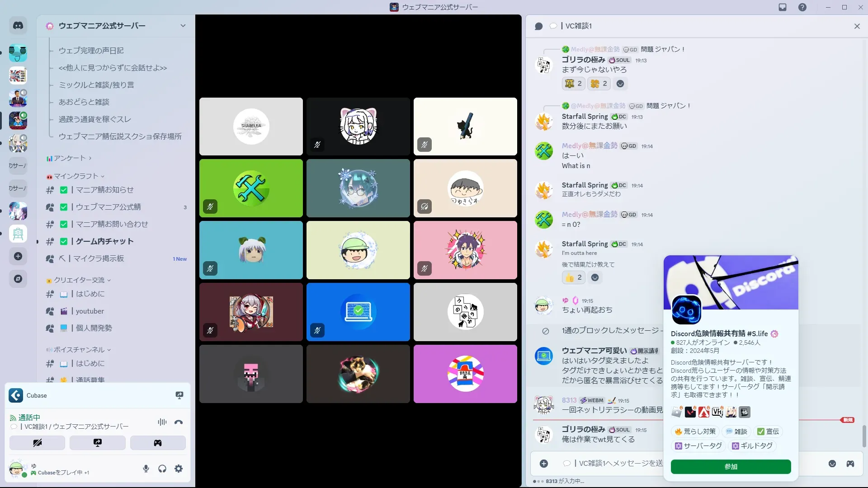Open the マイクラ掲示板 forum channel
The image size is (868, 488).
[99, 258]
